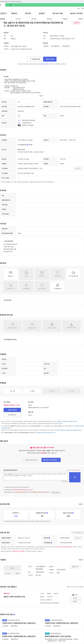Image resolution: width=84 pixels, height=644 pixels.
Task: Jump to the 기업정보 section tab
Action: 80,19
